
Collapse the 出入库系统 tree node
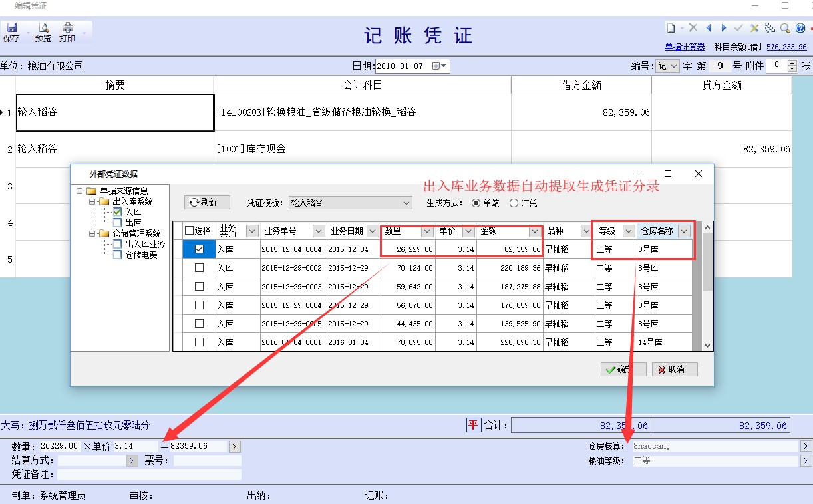(92, 202)
